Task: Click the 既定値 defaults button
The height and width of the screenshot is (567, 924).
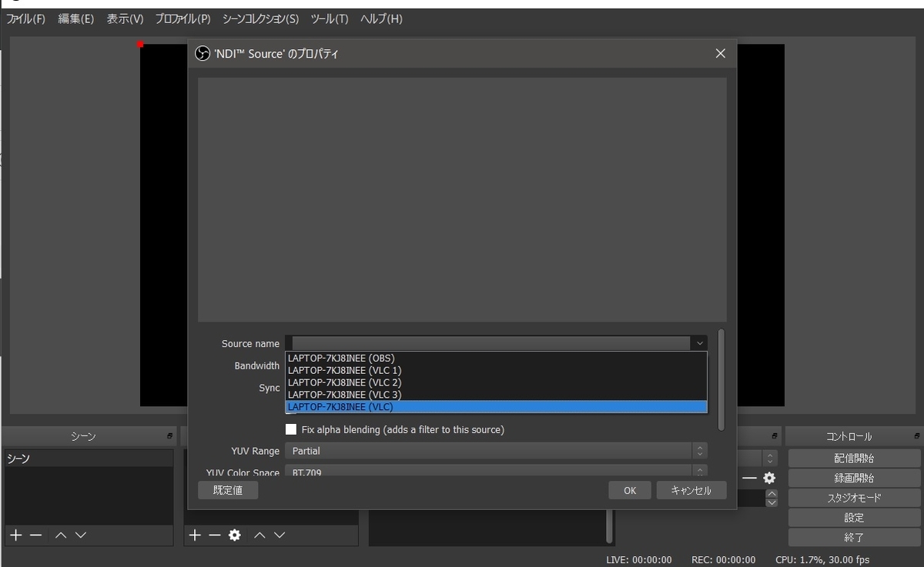Action: click(x=228, y=490)
